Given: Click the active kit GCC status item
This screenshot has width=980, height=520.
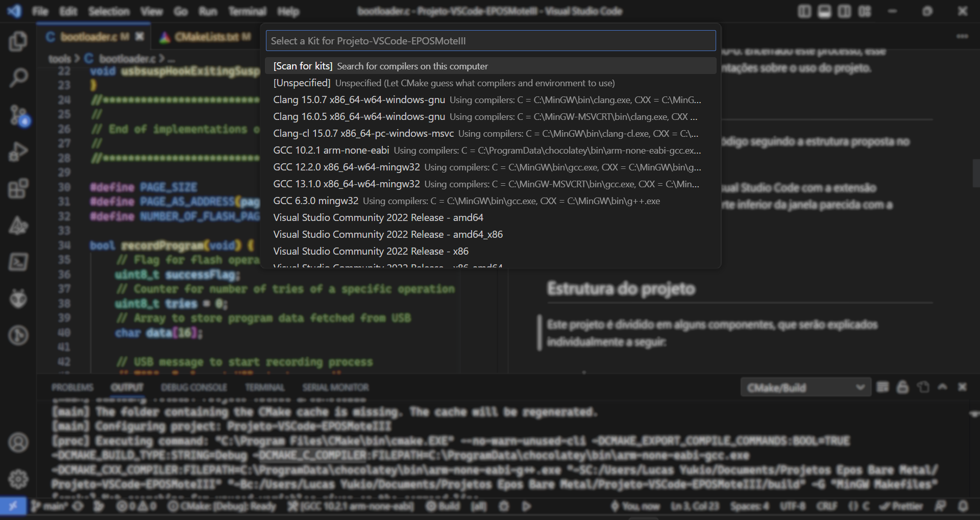Looking at the screenshot, I should 351,506.
